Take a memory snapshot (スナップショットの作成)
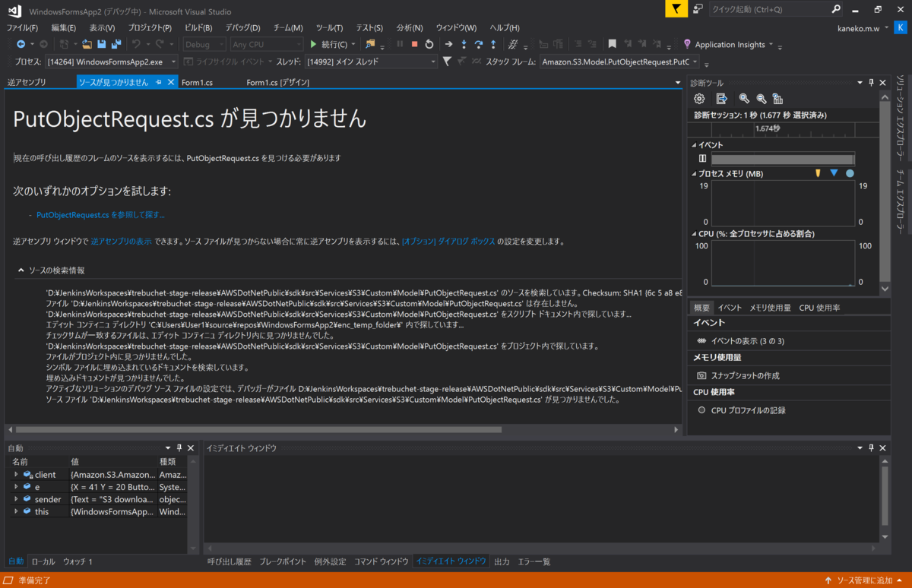 pyautogui.click(x=745, y=375)
